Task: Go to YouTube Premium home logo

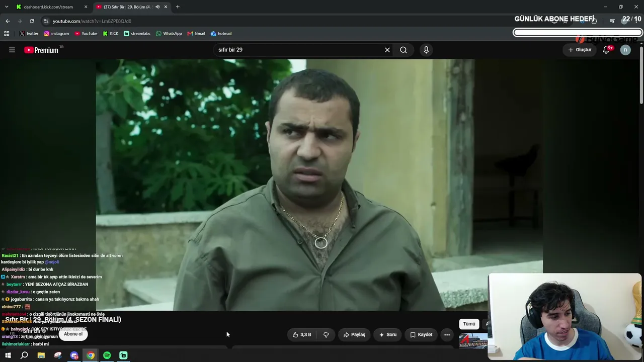Action: coord(42,50)
